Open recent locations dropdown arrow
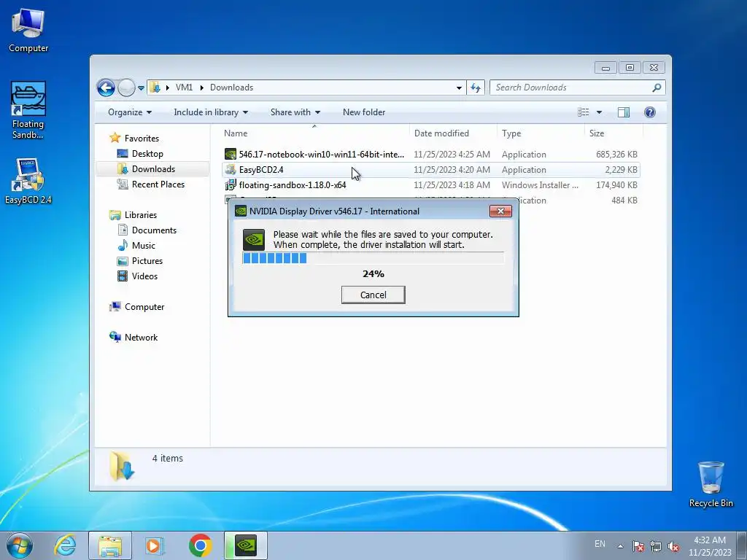Viewport: 747px width, 560px height. click(141, 88)
